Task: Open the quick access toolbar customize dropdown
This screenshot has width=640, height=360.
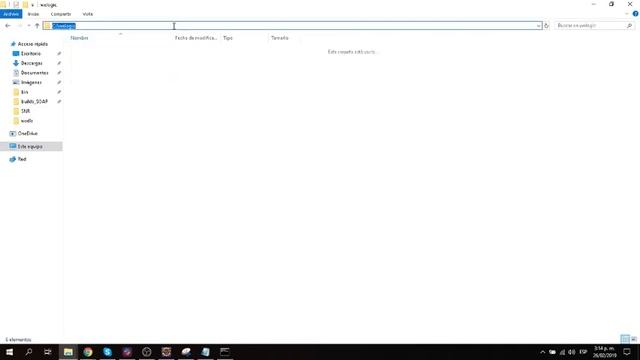Action: tap(33, 5)
